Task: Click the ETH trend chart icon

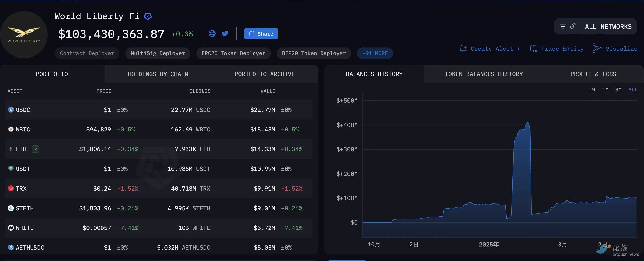Action: tap(35, 149)
